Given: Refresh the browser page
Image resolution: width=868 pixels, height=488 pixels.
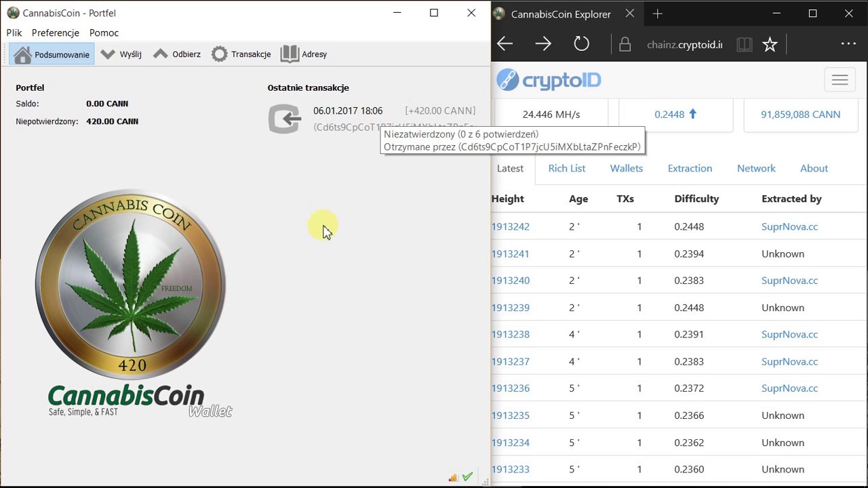Looking at the screenshot, I should (582, 44).
